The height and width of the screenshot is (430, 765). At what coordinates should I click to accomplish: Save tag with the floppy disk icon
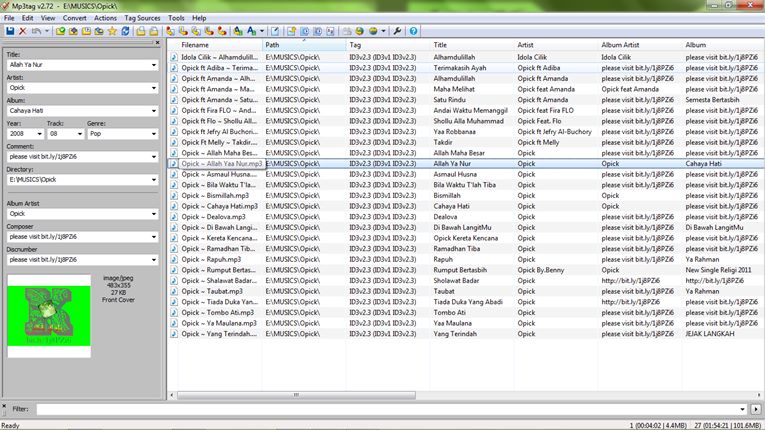tap(10, 31)
